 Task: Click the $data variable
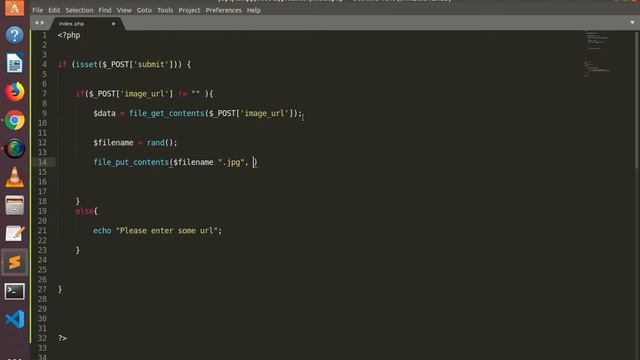[104, 113]
